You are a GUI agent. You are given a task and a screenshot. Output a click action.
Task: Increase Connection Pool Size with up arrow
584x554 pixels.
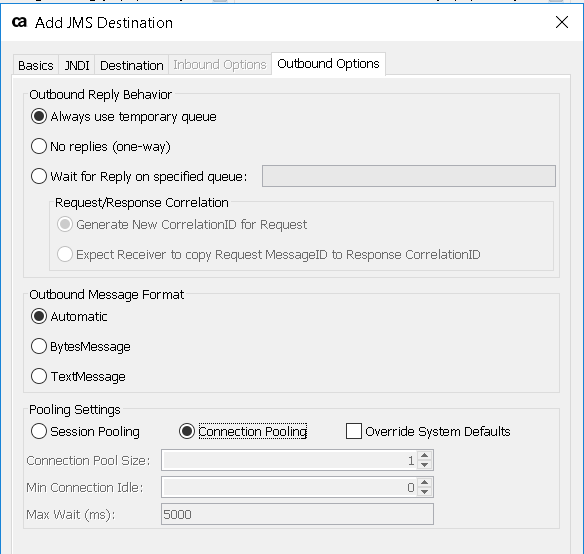click(425, 455)
